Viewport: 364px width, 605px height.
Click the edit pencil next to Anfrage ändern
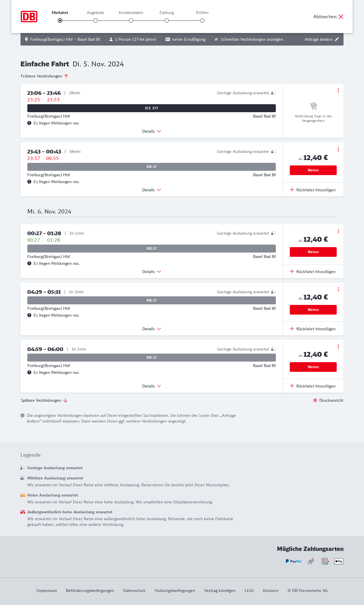tap(337, 39)
